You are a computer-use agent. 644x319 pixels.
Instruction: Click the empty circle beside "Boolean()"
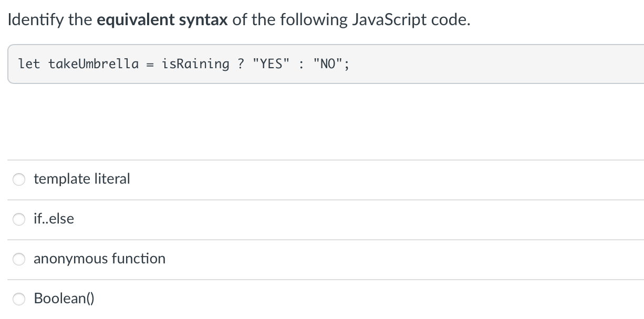[19, 299]
